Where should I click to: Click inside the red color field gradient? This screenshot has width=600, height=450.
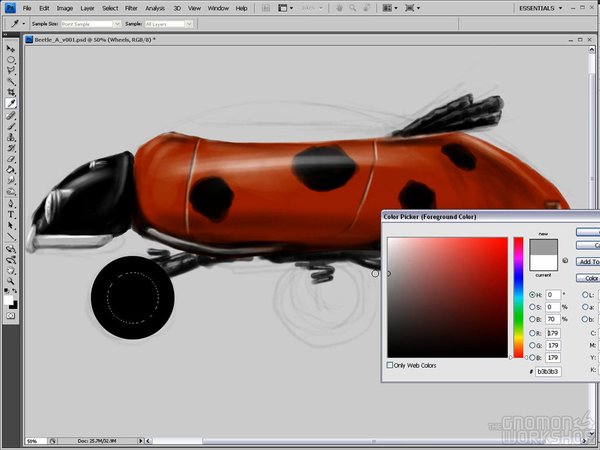point(448,297)
